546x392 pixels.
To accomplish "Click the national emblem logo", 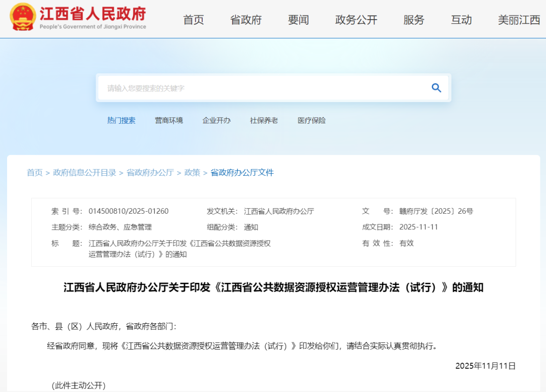I will pyautogui.click(x=23, y=17).
